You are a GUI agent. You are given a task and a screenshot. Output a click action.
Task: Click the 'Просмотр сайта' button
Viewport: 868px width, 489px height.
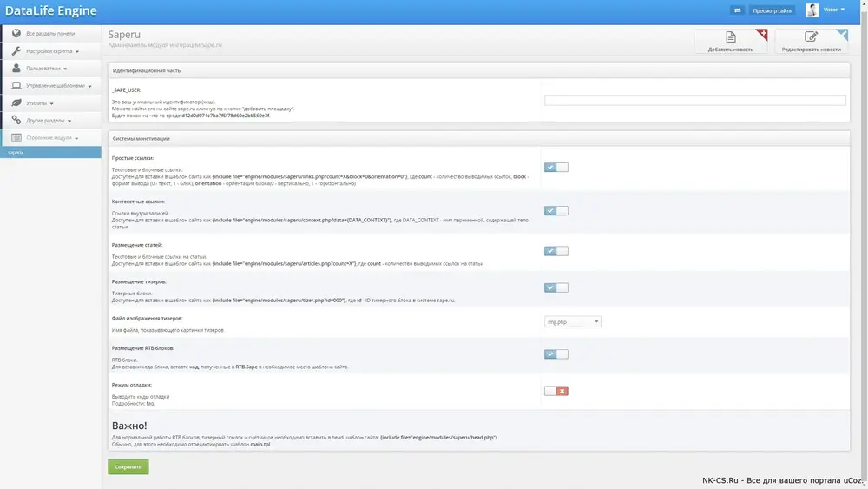click(x=772, y=10)
